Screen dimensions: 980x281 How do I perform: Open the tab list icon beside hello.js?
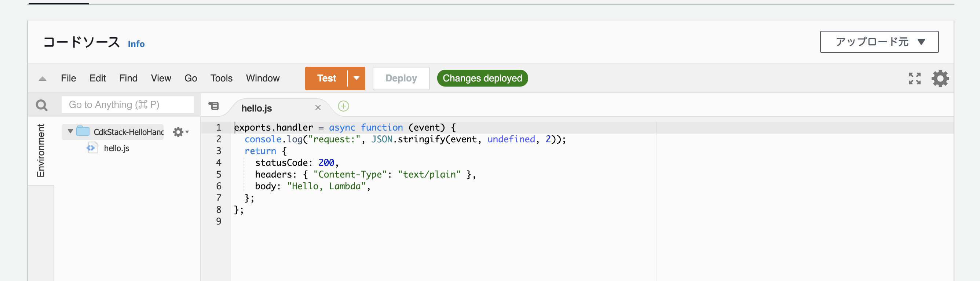(x=214, y=106)
